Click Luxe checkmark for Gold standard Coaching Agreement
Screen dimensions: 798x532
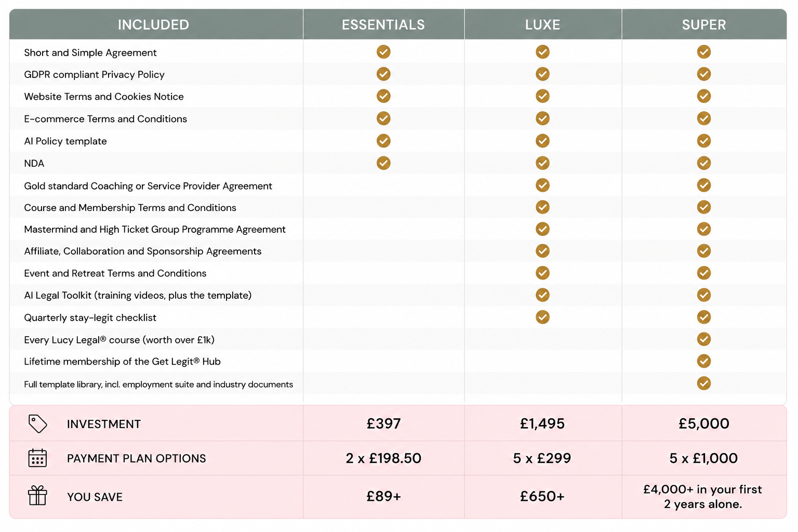click(542, 185)
